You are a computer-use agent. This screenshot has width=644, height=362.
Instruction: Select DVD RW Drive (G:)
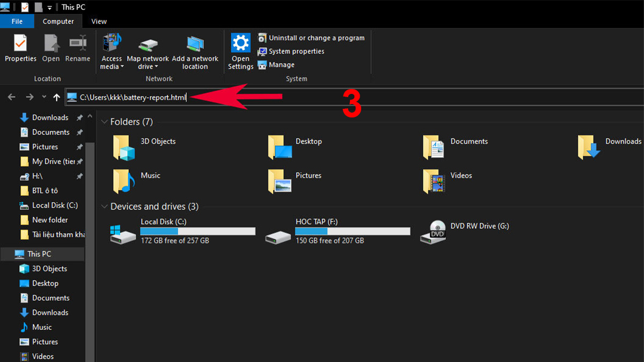(465, 232)
